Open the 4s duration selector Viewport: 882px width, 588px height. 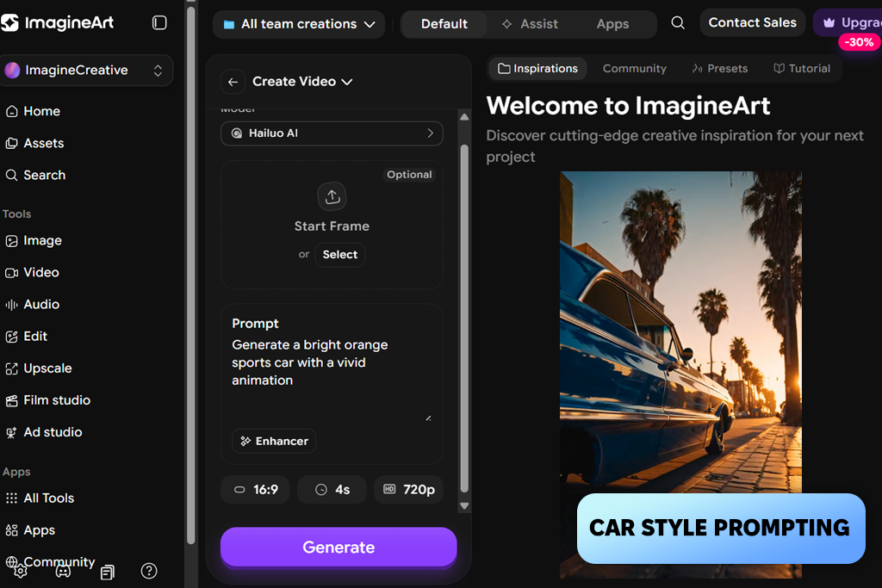(332, 490)
